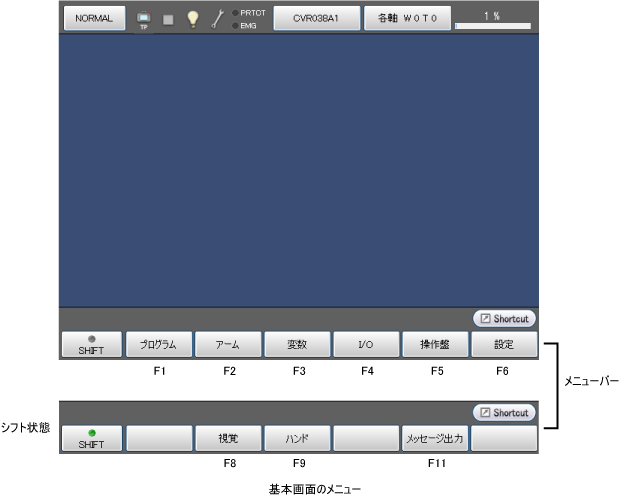Toggle the SHIFT button with gray indicator
This screenshot has height=496, width=620.
point(90,345)
